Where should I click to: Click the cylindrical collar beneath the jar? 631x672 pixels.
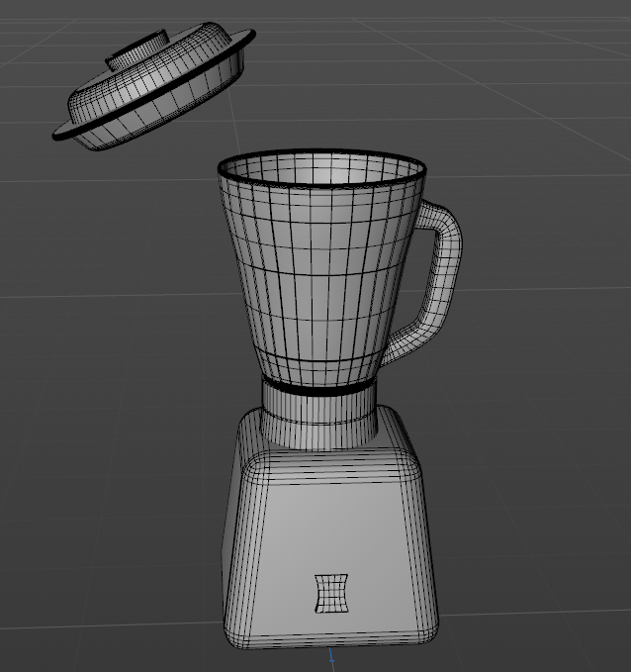[319, 416]
